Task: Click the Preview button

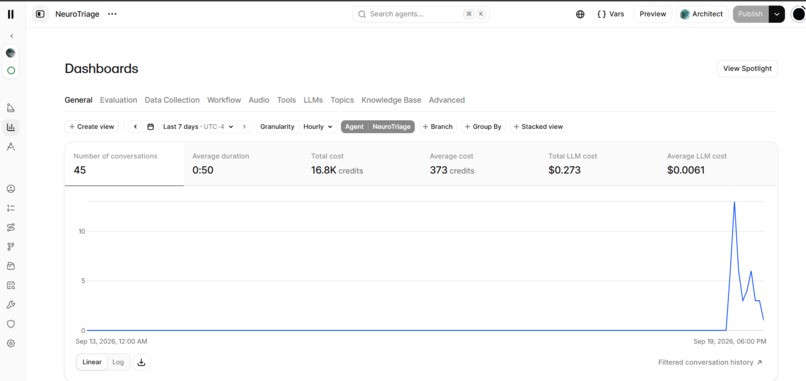Action: 653,14
